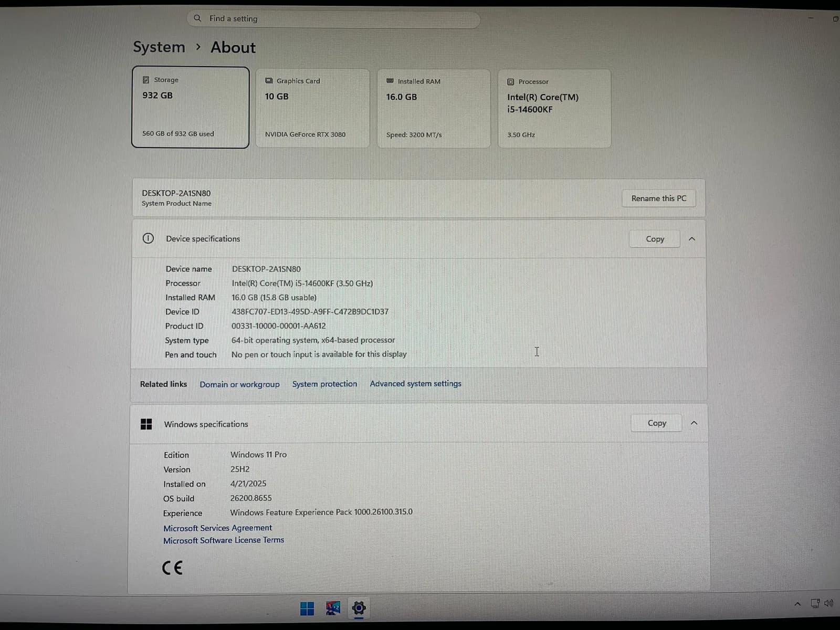Click the Installed on date 4/21/2025
This screenshot has width=840, height=630.
coord(248,484)
